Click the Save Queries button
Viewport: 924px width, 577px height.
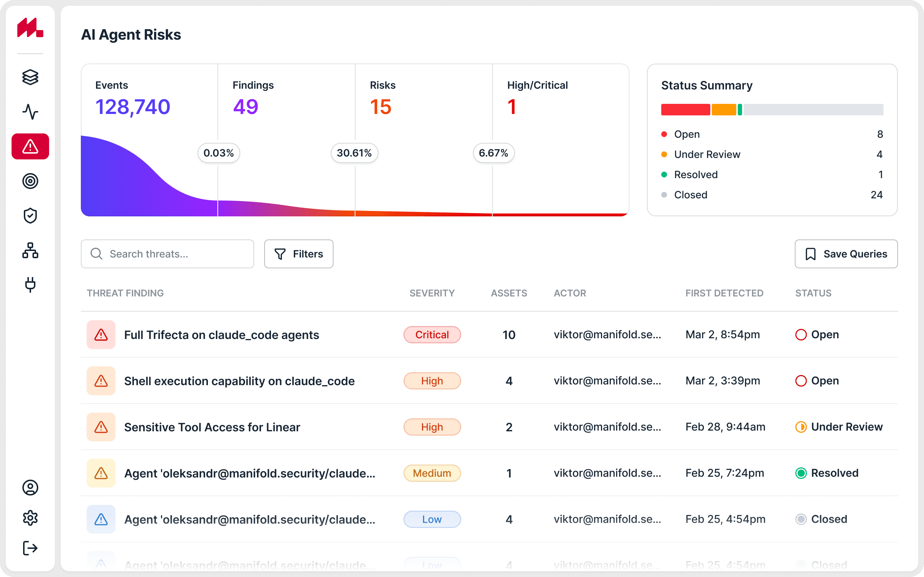(x=846, y=254)
